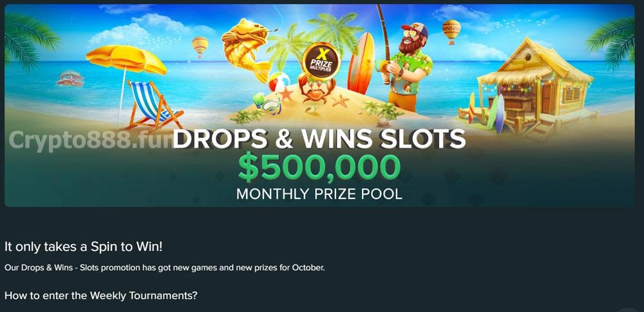
Task: Click the 'It only takes a Spin to Win!' heading
Action: click(83, 247)
